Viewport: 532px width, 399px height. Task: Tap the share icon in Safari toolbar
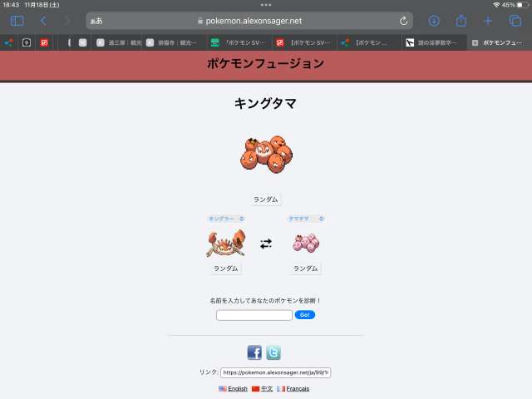click(x=461, y=21)
